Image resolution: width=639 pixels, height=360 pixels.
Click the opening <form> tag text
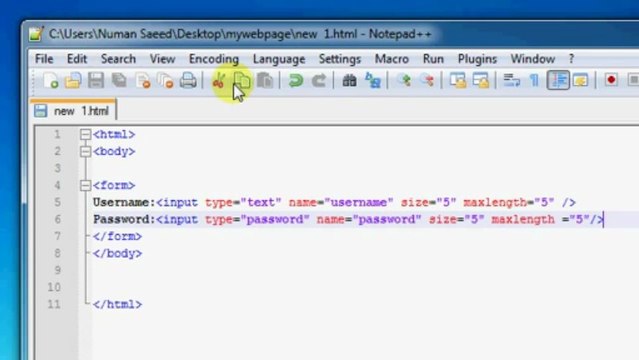coord(114,185)
